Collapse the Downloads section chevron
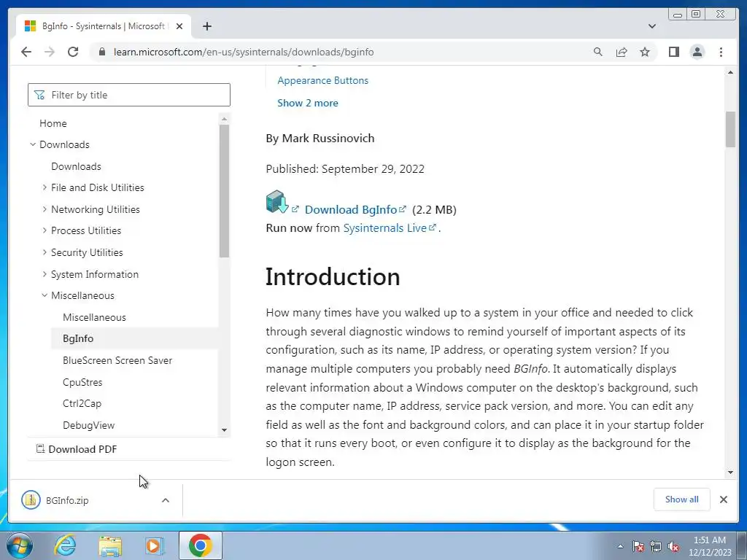The height and width of the screenshot is (560, 747). pyautogui.click(x=33, y=144)
